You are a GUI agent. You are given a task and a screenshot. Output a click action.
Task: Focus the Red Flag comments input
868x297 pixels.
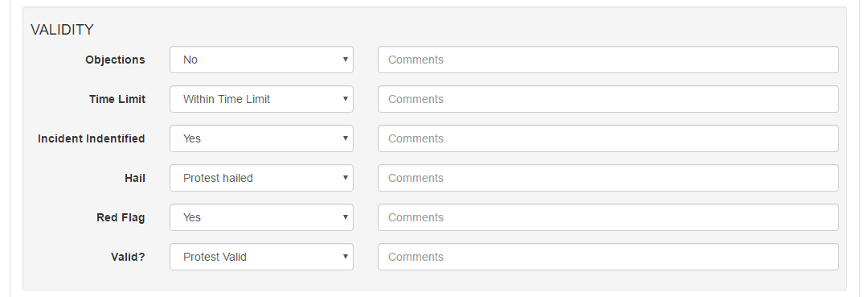[x=608, y=217]
